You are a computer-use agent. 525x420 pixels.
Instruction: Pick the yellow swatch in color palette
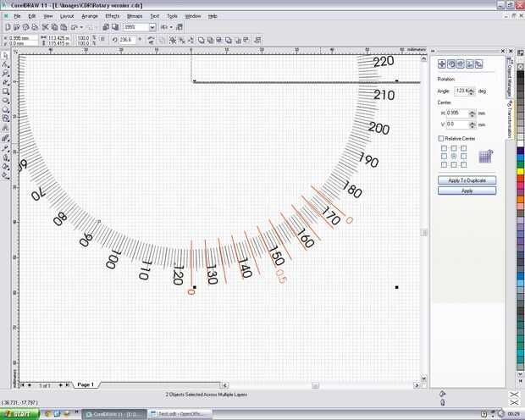pos(520,172)
